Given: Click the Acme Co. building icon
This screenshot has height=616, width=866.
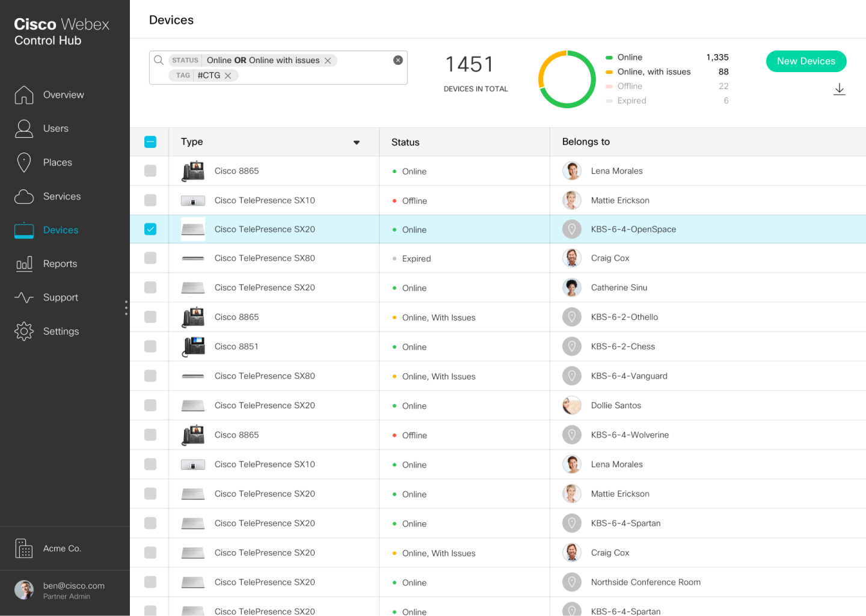Looking at the screenshot, I should 24,548.
